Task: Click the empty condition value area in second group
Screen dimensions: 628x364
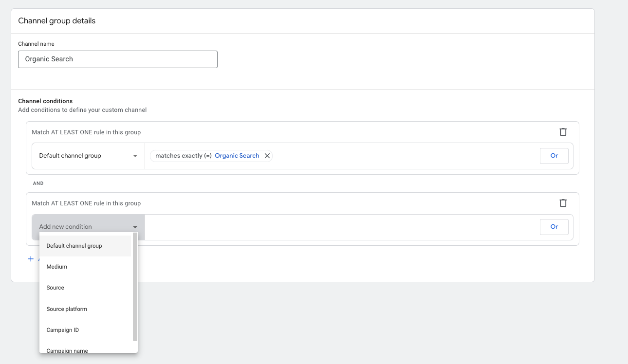Action: (342, 227)
